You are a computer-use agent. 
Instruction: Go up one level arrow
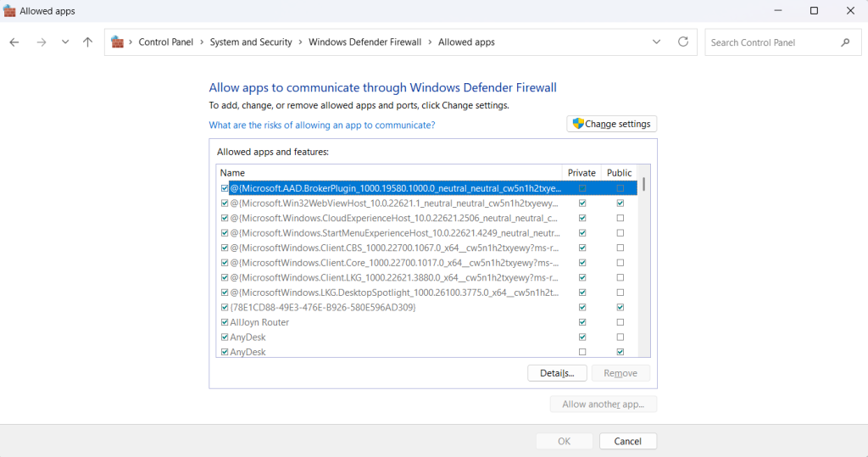click(87, 42)
